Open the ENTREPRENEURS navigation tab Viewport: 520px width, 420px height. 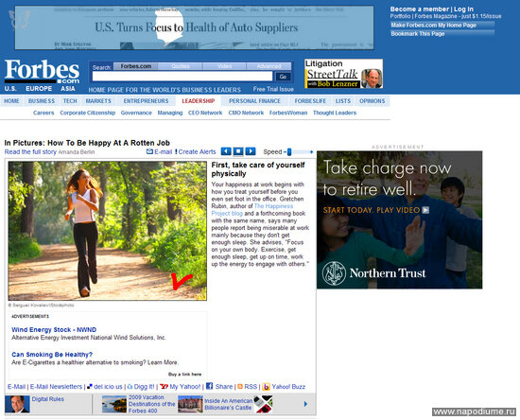pyautogui.click(x=146, y=101)
